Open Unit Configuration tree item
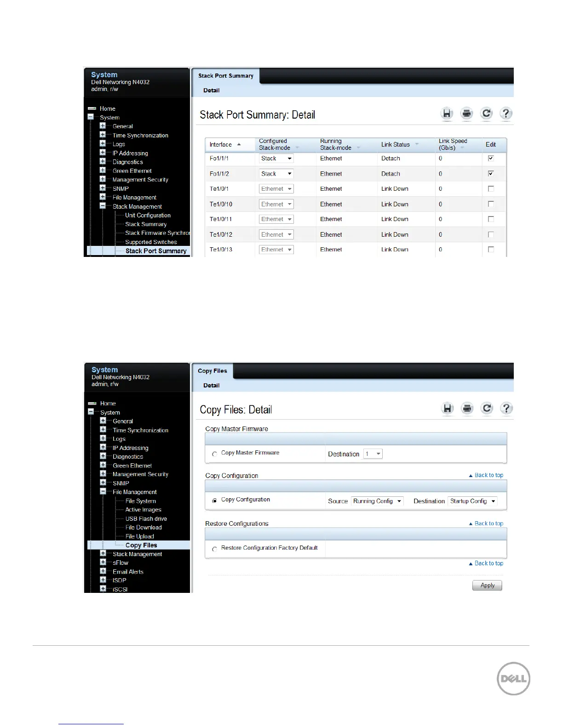563x728 pixels. tap(148, 215)
